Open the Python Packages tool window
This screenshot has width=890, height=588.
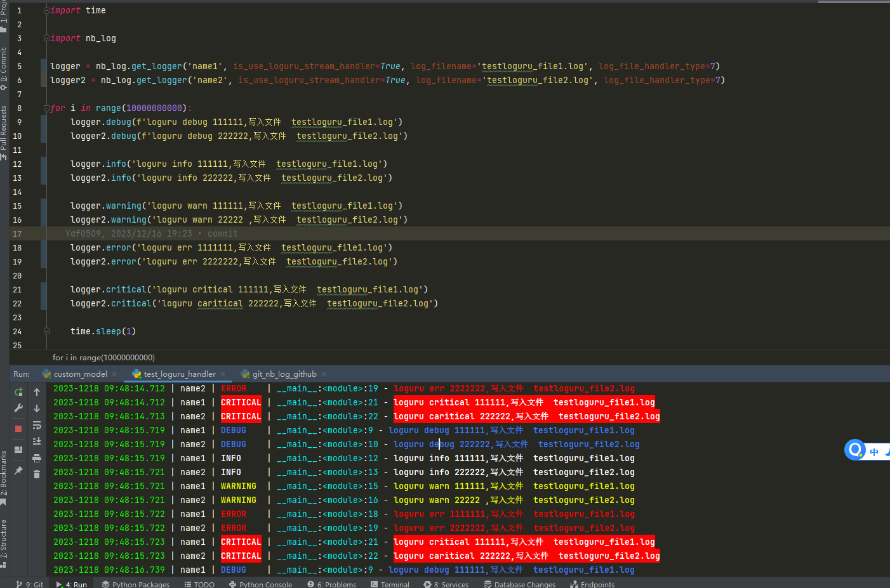click(x=136, y=584)
